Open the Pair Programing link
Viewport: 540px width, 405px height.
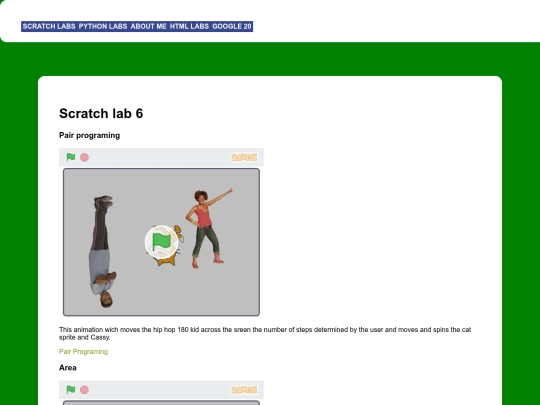tap(83, 352)
